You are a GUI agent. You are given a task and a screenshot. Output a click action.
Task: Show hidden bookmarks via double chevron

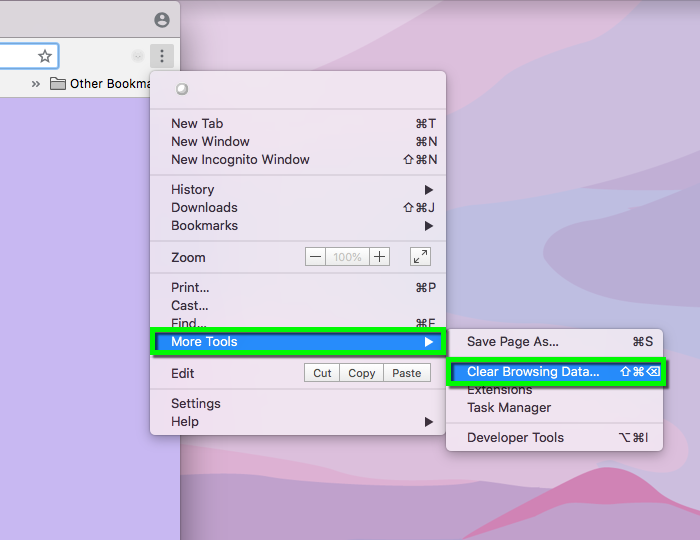point(36,83)
